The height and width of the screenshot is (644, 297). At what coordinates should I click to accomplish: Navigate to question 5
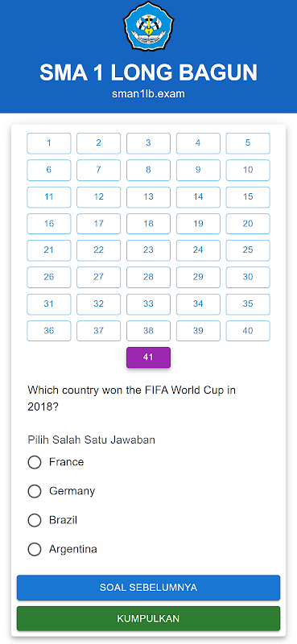[x=248, y=143]
